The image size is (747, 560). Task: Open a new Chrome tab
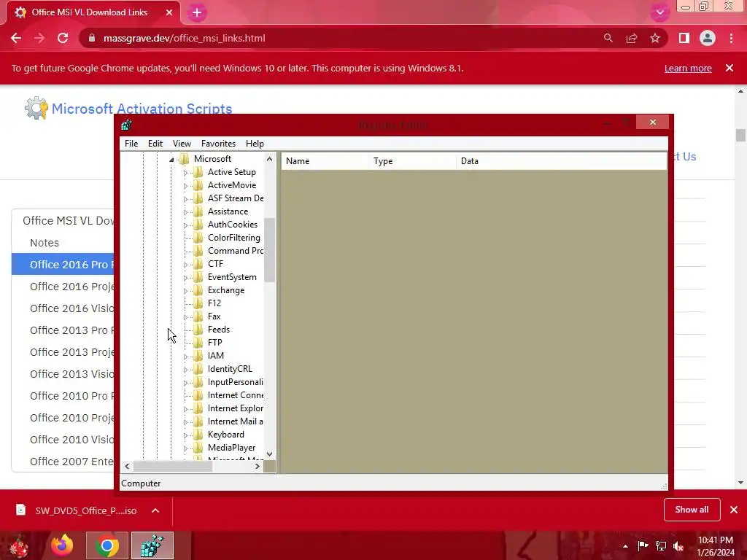pos(197,13)
